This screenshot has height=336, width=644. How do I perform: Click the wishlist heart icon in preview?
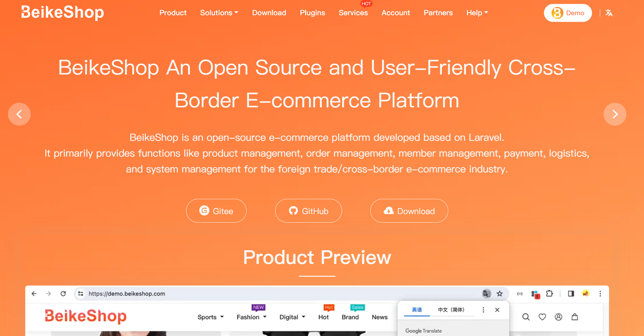click(x=542, y=317)
